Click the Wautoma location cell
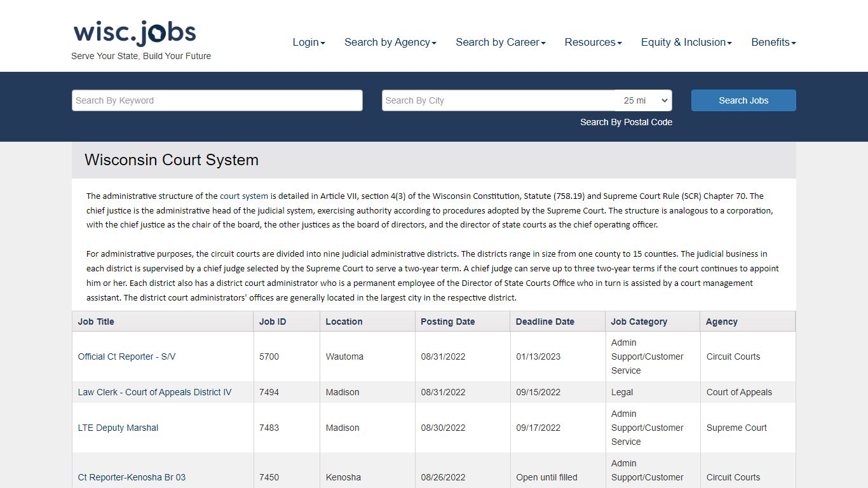 (367, 356)
